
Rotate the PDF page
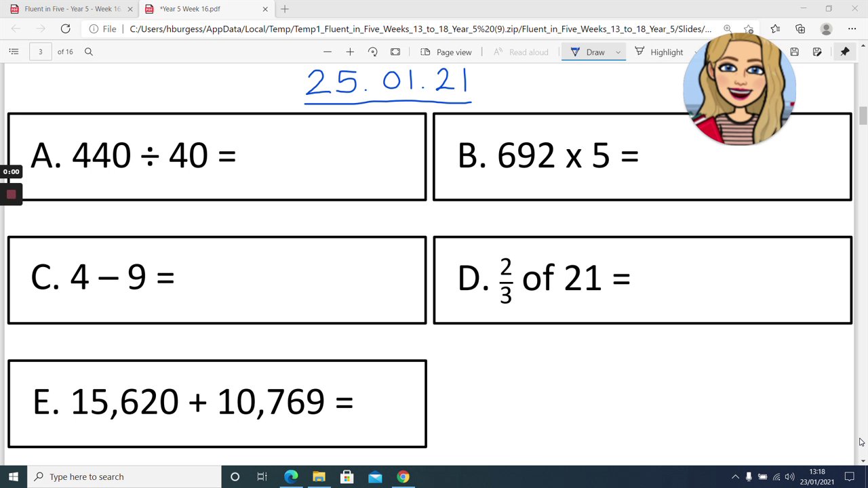pos(372,52)
